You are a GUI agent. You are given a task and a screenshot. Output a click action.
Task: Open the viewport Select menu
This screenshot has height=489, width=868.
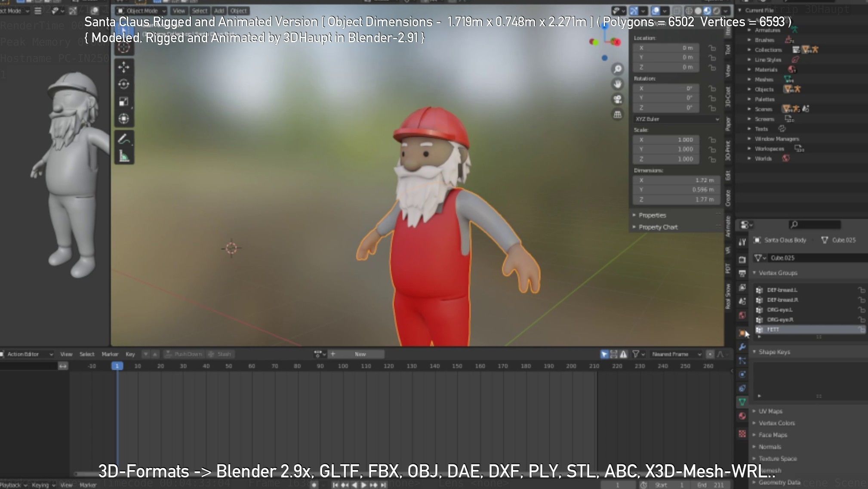pyautogui.click(x=200, y=11)
